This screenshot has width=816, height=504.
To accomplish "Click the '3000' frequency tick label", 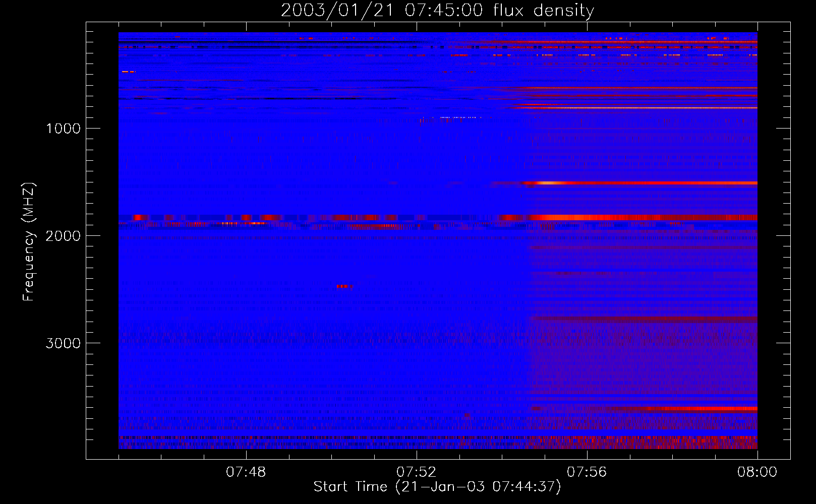I will point(63,343).
